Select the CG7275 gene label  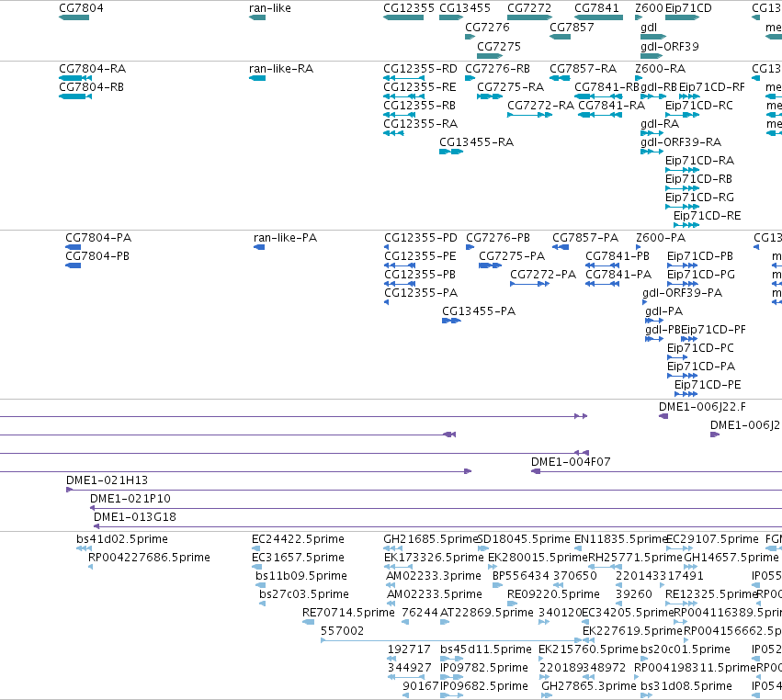point(499,46)
